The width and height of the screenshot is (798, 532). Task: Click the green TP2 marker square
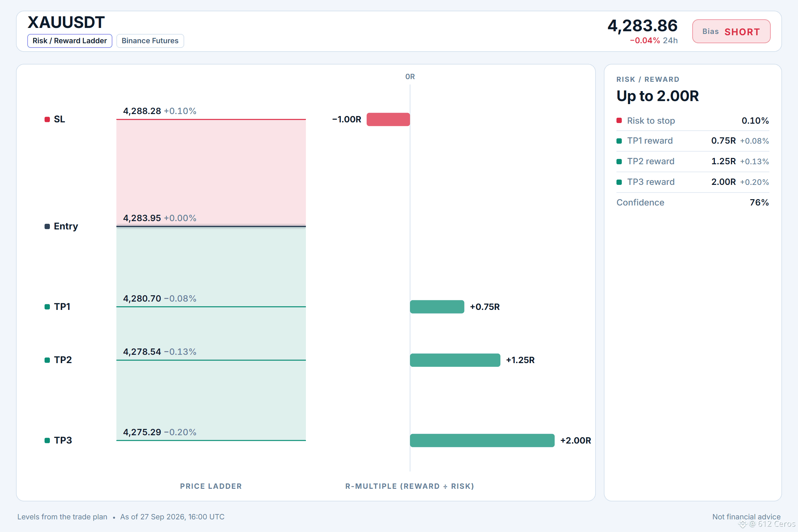(x=47, y=360)
